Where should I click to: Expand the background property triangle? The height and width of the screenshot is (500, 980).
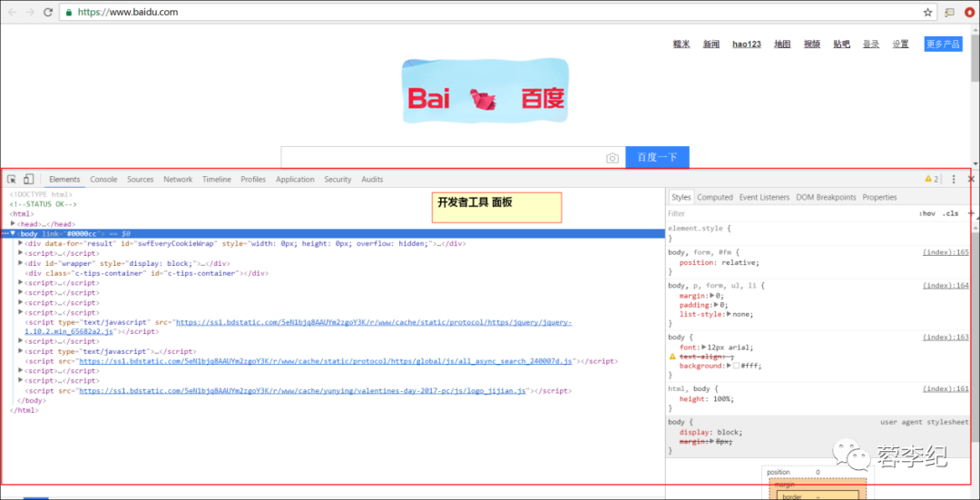pyautogui.click(x=729, y=366)
